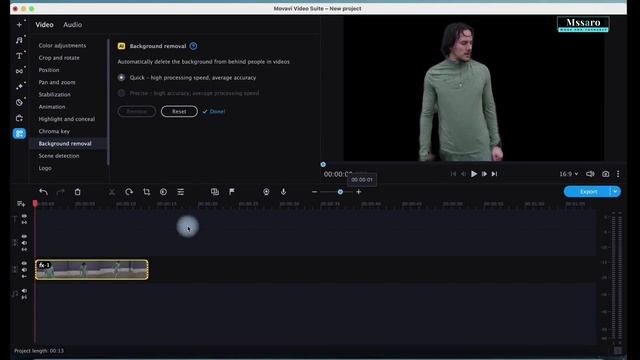Select the video clip on timeline
Image resolution: width=640 pixels, height=360 pixels.
(x=92, y=270)
